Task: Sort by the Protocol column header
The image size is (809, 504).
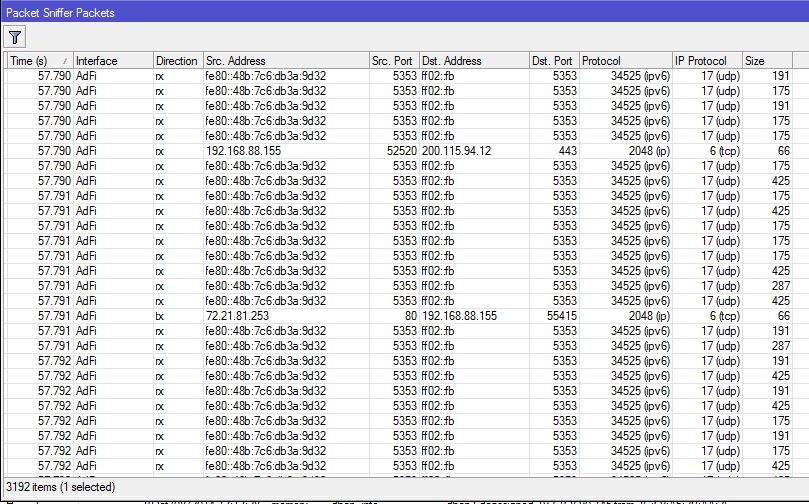Action: pos(626,60)
